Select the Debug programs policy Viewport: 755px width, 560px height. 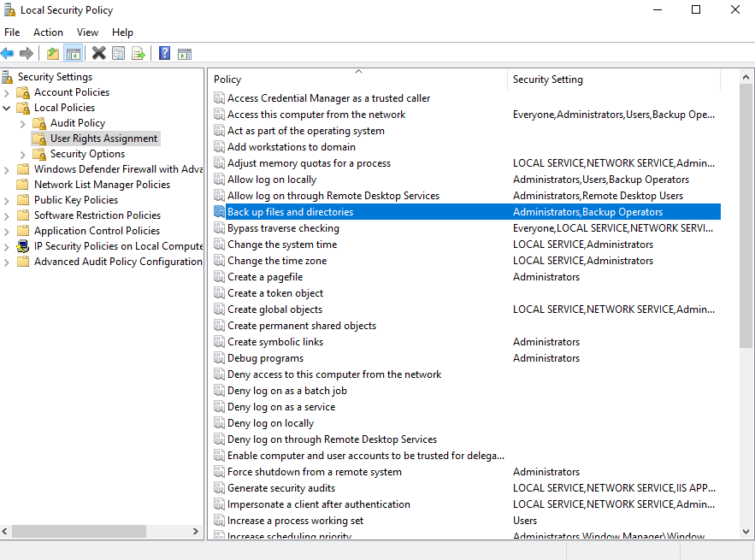click(x=265, y=358)
